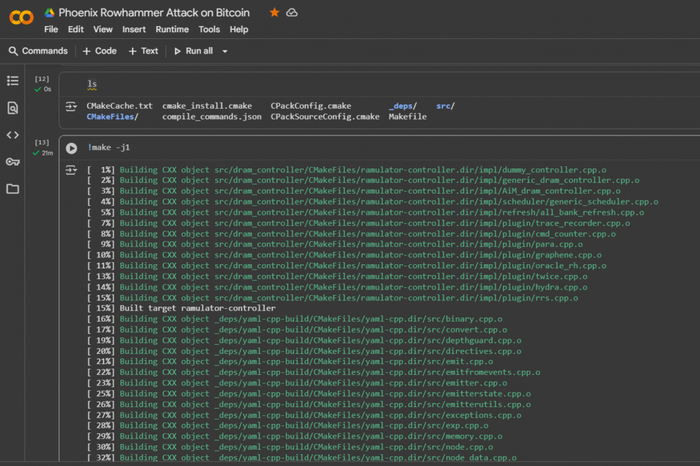This screenshot has height=466, width=700.
Task: Add a new Code cell
Action: point(99,51)
